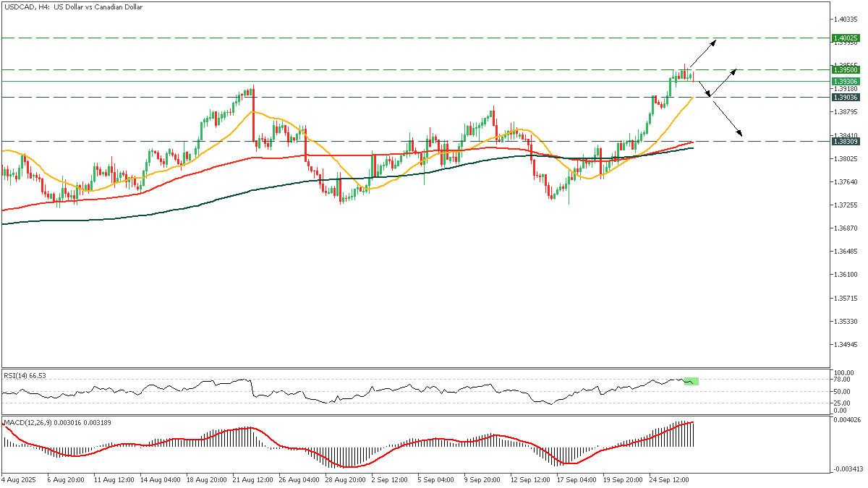Click the 1.39306 current price label

click(845, 82)
